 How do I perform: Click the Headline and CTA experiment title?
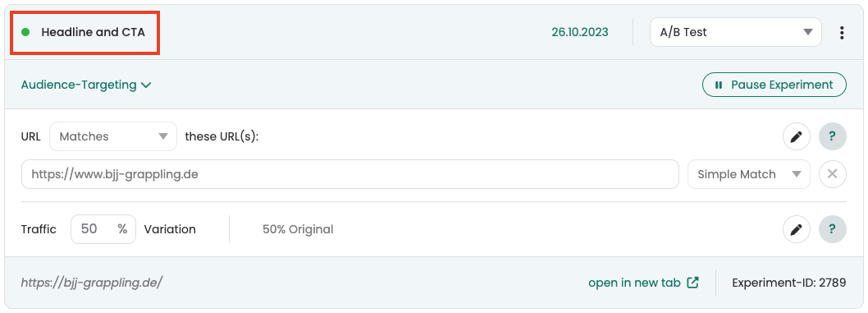coord(93,32)
